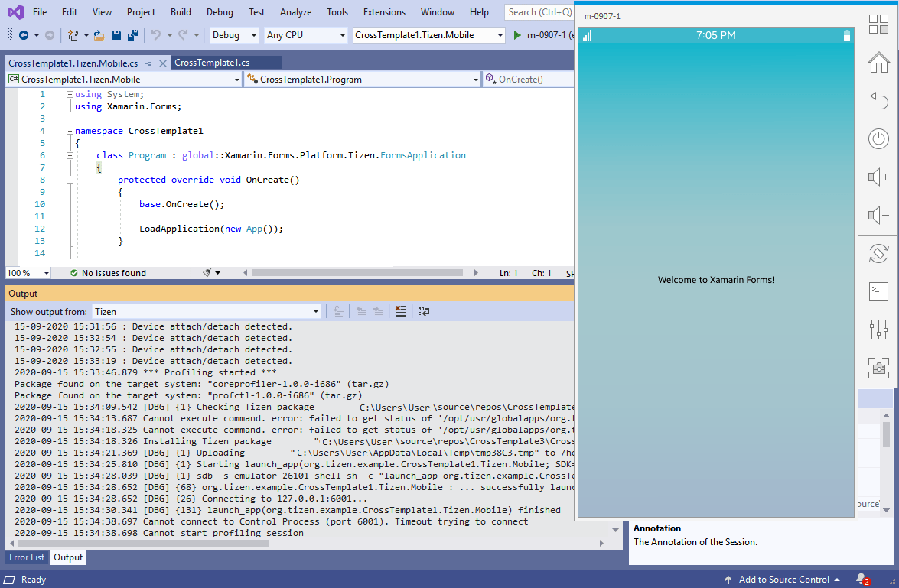Collapse the namespace CrossTemplate1 code region
The image size is (899, 588).
[x=70, y=131]
